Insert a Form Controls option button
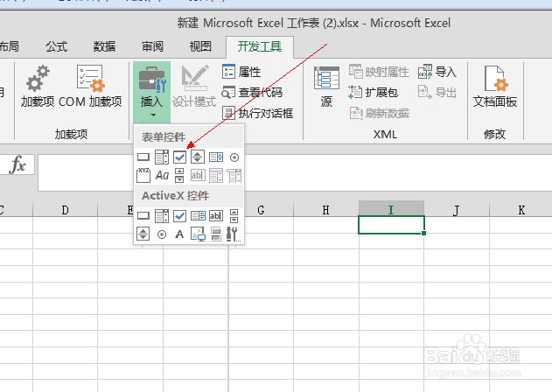 pyautogui.click(x=234, y=157)
